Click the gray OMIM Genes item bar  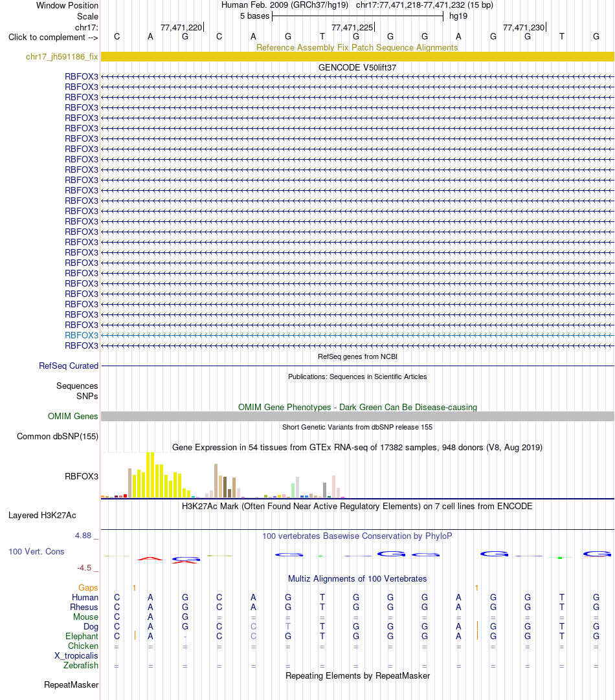point(357,417)
